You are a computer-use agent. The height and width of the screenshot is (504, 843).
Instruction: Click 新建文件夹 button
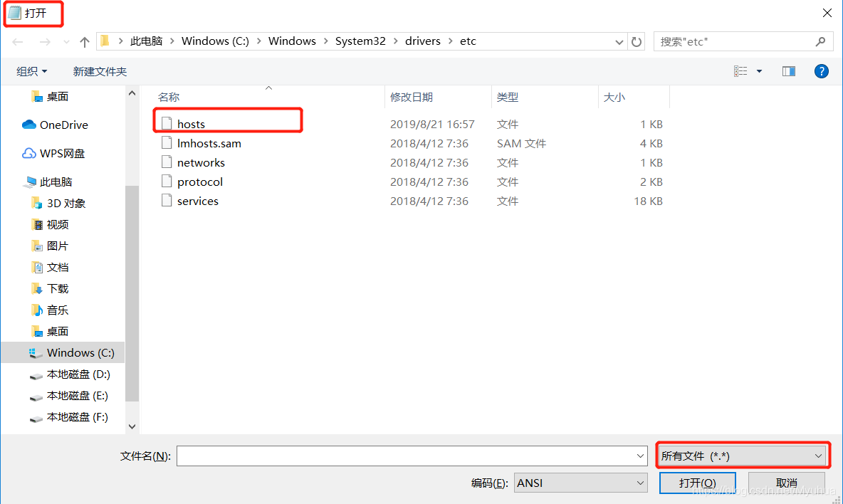tap(100, 71)
